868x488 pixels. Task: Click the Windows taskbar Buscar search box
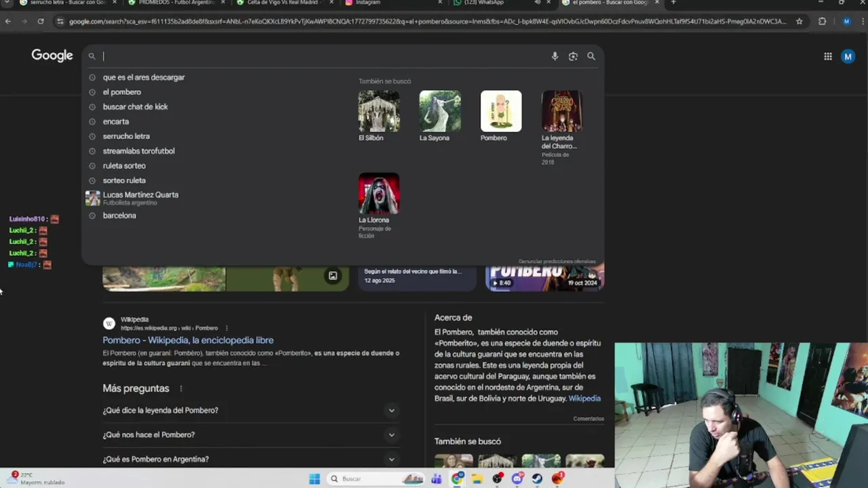[376, 479]
